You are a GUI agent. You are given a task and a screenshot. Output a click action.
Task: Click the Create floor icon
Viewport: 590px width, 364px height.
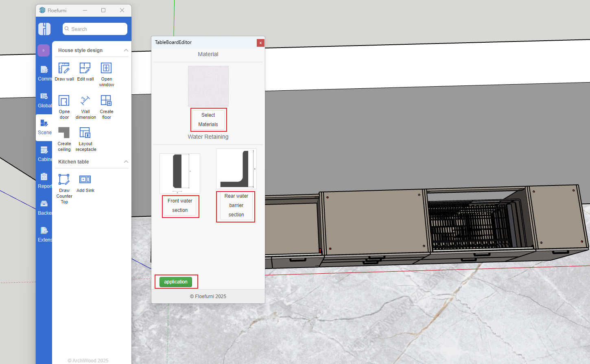106,101
